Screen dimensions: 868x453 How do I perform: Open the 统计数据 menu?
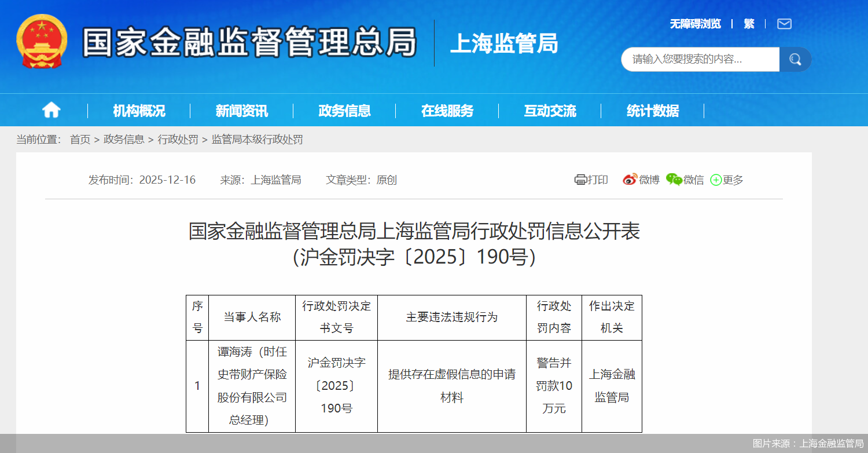pos(654,110)
